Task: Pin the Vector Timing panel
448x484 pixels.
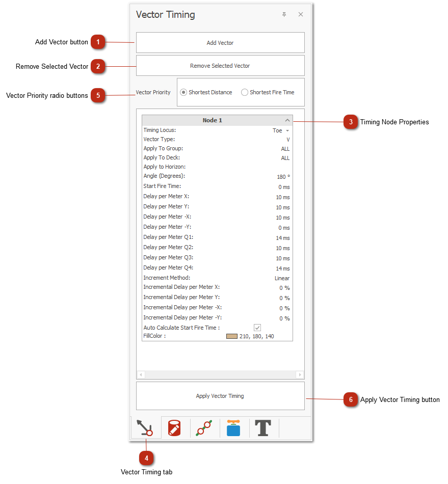Action: click(x=284, y=15)
